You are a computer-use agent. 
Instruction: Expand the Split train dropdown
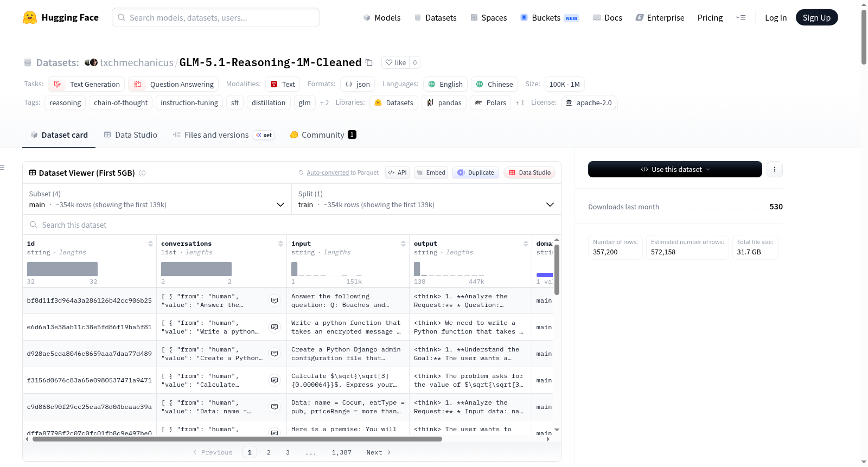(x=426, y=199)
